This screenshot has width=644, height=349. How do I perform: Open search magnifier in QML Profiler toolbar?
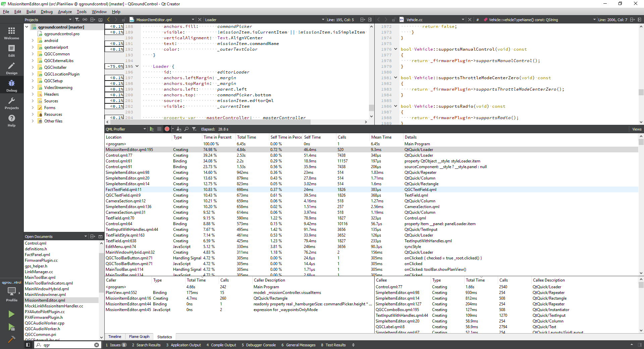[186, 129]
